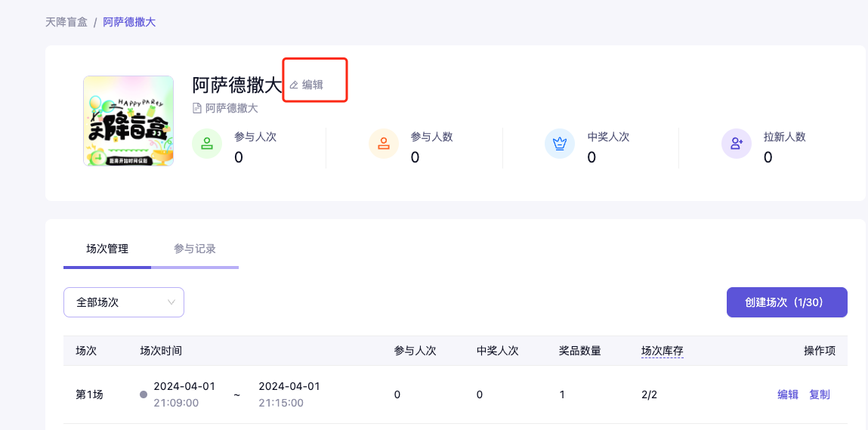Click the 场次库存 column header
Screen dimensions: 868x430
663,351
